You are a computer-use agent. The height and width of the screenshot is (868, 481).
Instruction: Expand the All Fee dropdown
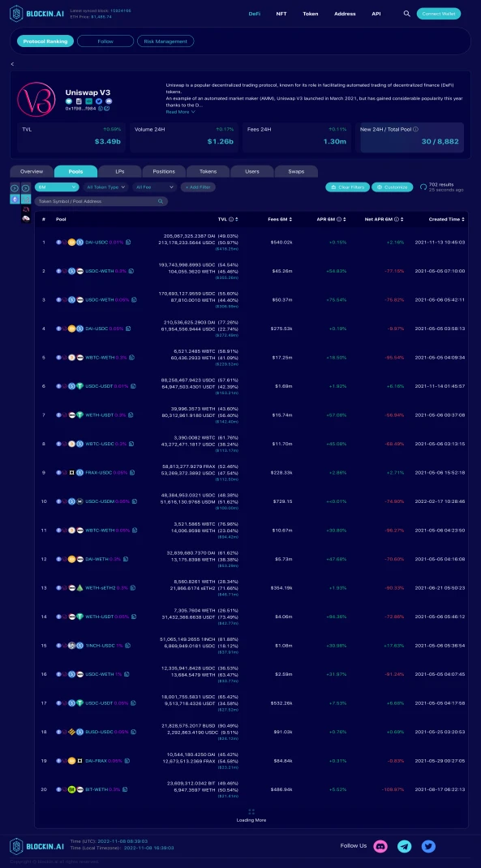[x=154, y=187]
